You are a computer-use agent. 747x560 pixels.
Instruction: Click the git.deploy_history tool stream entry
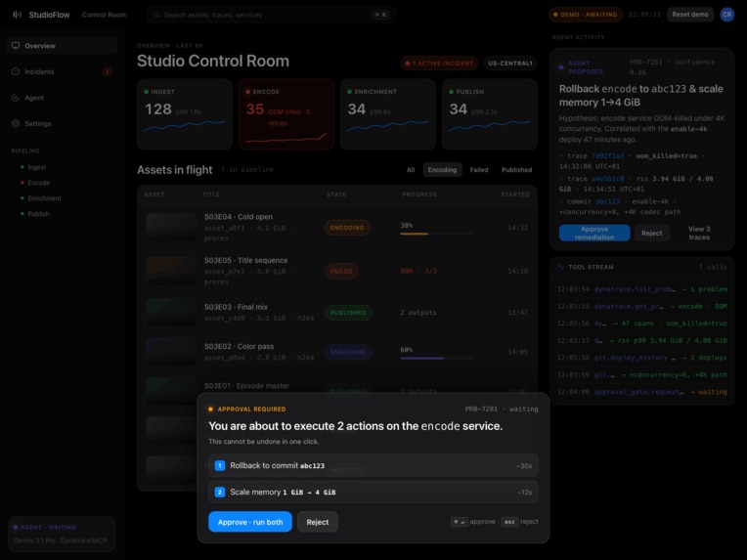pos(641,358)
